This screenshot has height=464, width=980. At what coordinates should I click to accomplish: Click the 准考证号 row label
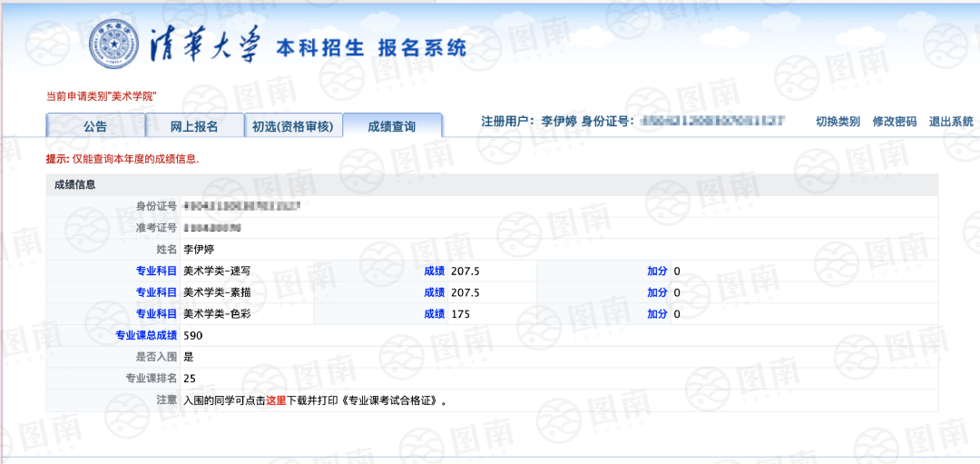(x=156, y=228)
